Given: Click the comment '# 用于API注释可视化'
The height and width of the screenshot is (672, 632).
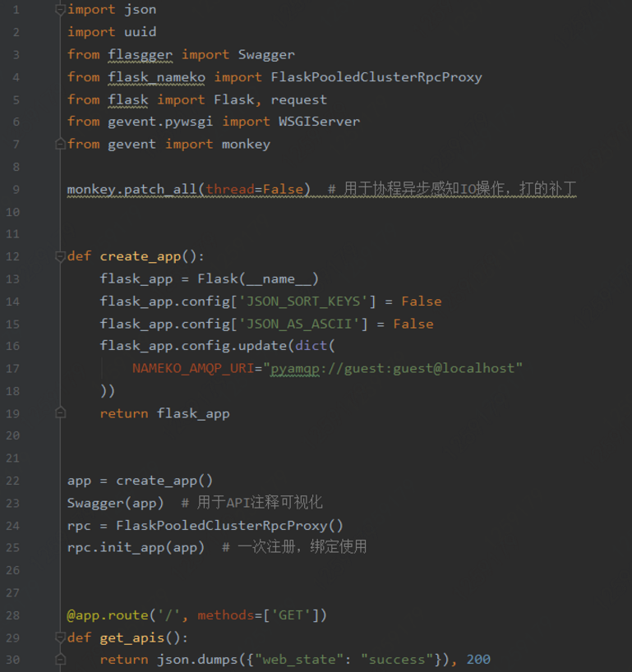Looking at the screenshot, I should (251, 503).
